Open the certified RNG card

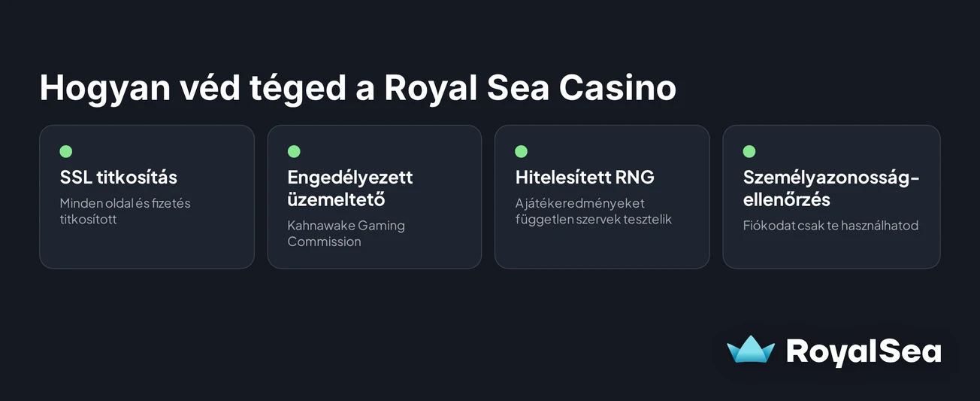[602, 197]
